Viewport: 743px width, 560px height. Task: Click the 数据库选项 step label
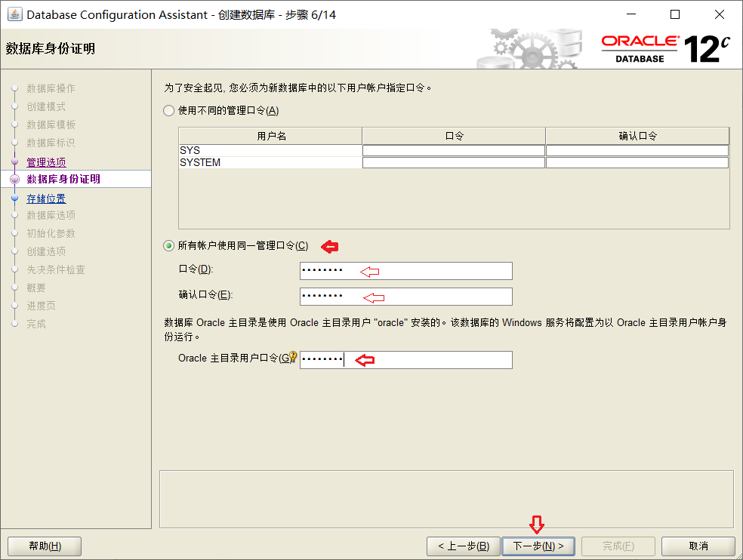tap(51, 215)
